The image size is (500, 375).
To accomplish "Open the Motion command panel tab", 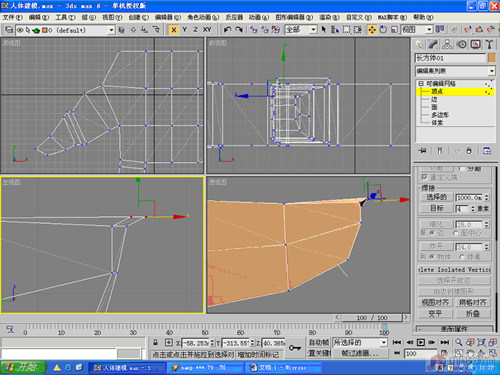I will coord(462,44).
